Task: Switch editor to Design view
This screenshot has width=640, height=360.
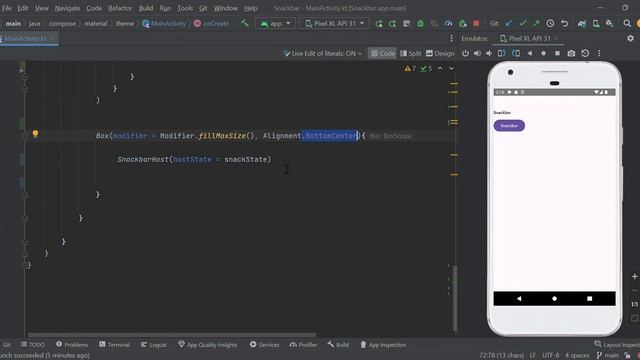Action: click(440, 53)
